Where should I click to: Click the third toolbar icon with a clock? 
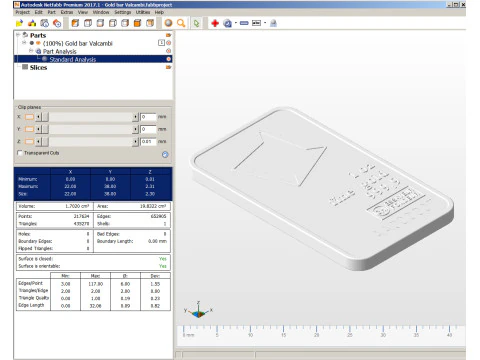(44, 23)
